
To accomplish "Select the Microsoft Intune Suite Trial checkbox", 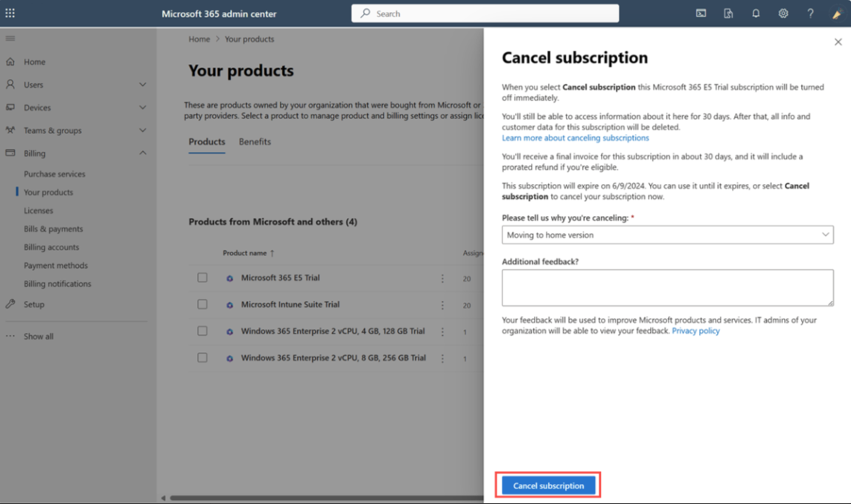I will point(203,304).
